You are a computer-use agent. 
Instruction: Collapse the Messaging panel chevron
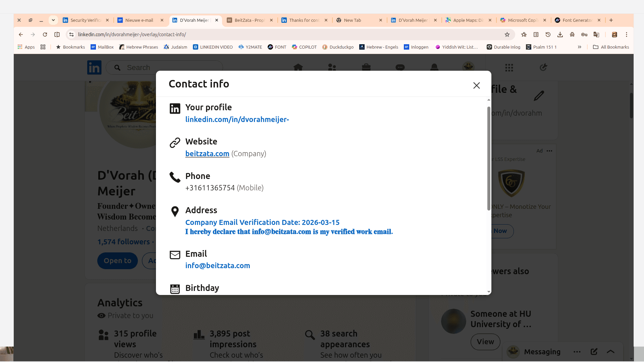coord(610,352)
